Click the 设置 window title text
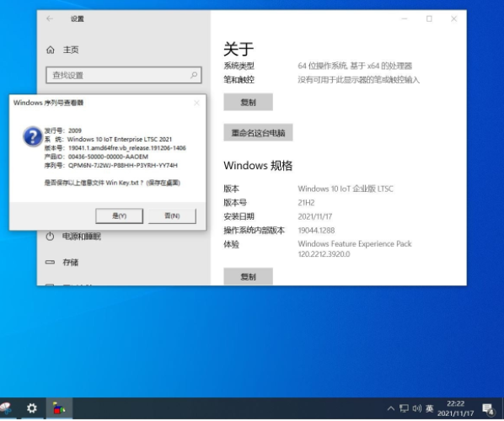The height and width of the screenshot is (421, 504). 78,19
